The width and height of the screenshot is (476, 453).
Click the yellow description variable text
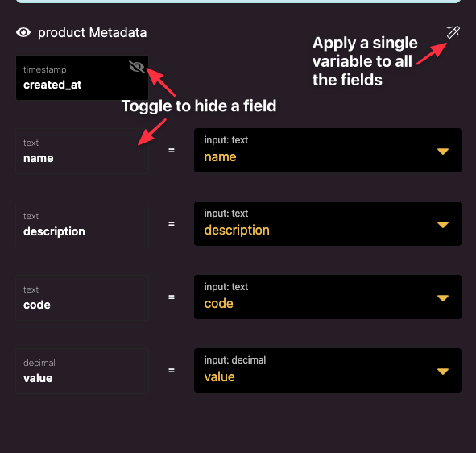point(237,231)
